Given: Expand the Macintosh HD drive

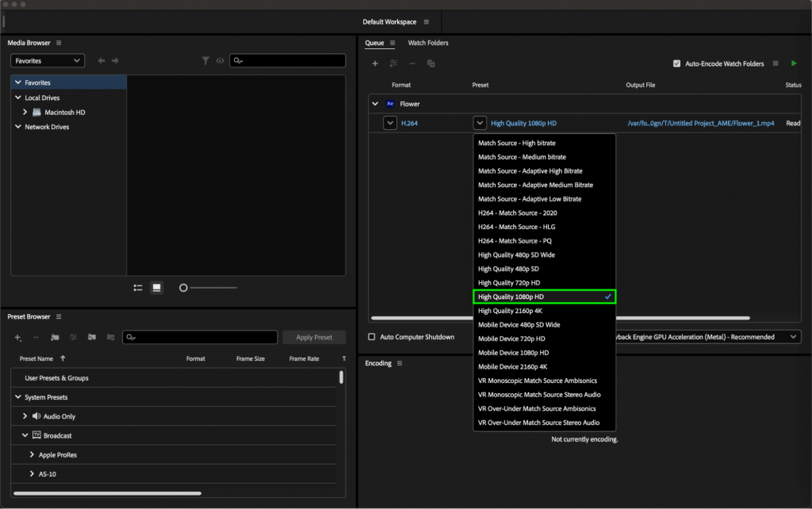Looking at the screenshot, I should pyautogui.click(x=25, y=112).
